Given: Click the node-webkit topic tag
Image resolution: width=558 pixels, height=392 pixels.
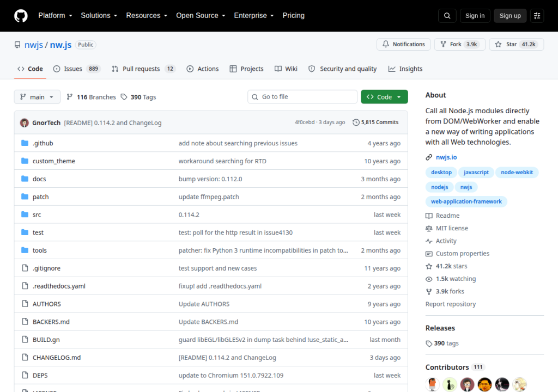Looking at the screenshot, I should [517, 172].
